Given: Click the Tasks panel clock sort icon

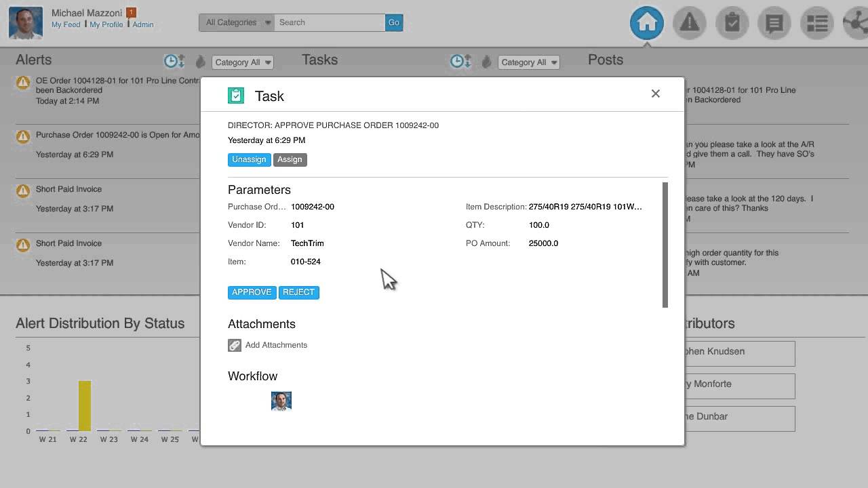Looking at the screenshot, I should coord(460,62).
